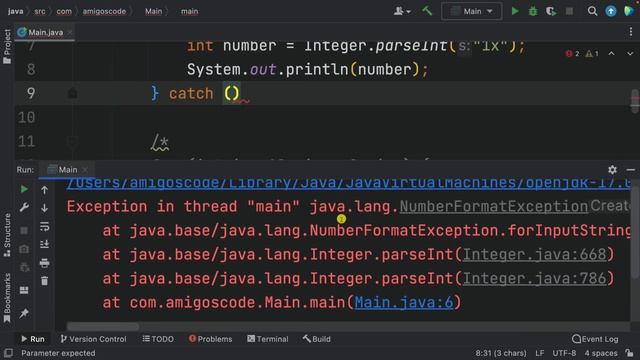Click the down arrow for next stack frame
640x360 pixels.
44,208
